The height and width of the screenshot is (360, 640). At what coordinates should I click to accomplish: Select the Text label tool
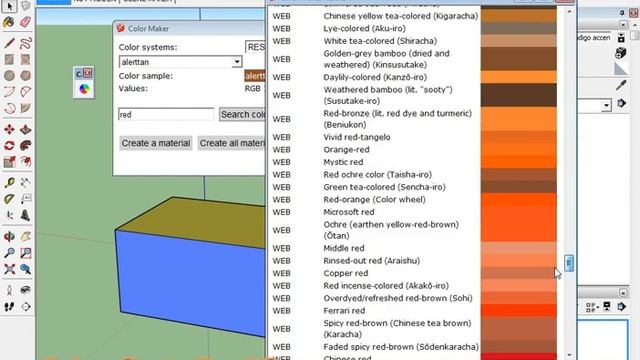tap(25, 199)
